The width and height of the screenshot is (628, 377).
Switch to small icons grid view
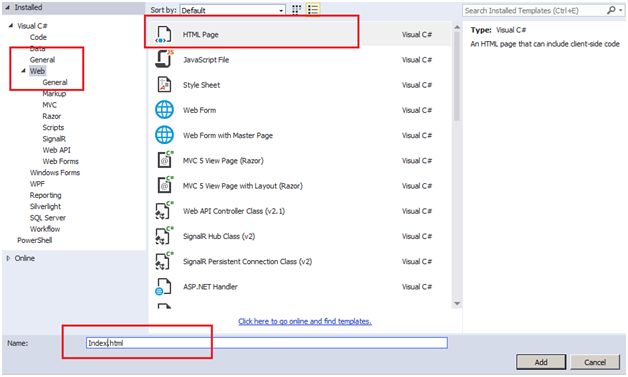[296, 10]
